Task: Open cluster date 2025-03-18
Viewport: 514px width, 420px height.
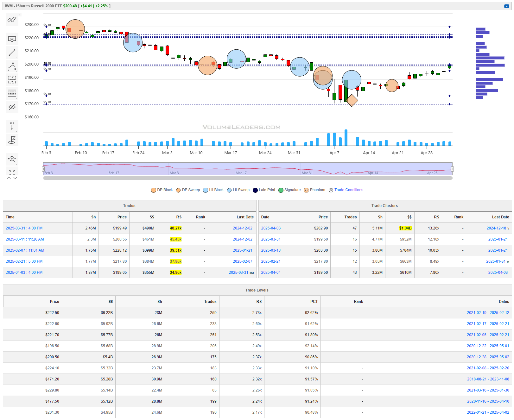Action: click(x=271, y=250)
